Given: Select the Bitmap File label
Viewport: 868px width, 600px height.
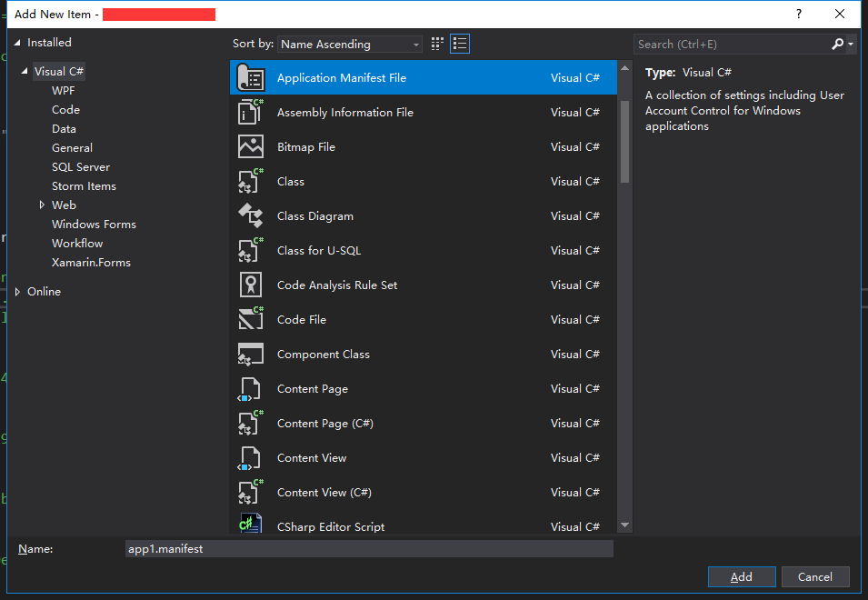Looking at the screenshot, I should tap(306, 146).
